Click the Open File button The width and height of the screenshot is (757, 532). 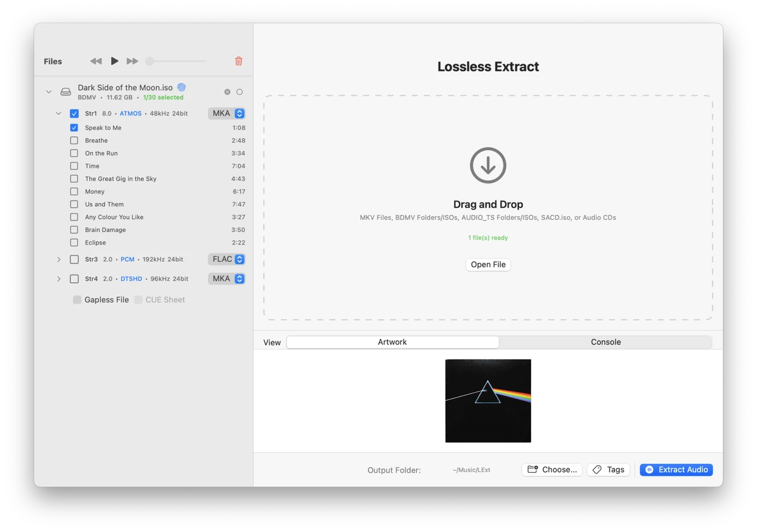pos(488,265)
